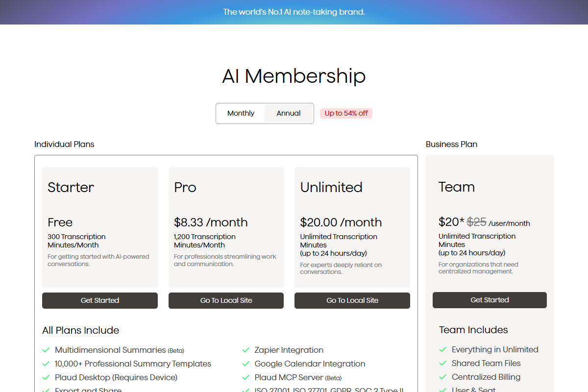This screenshot has height=392, width=588.
Task: Click the checkmark beside 10,000+ Professional Summary Templates
Action: click(46, 364)
